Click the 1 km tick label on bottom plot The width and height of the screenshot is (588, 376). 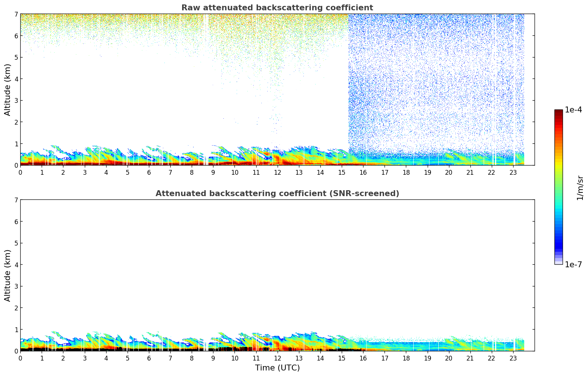point(16,330)
